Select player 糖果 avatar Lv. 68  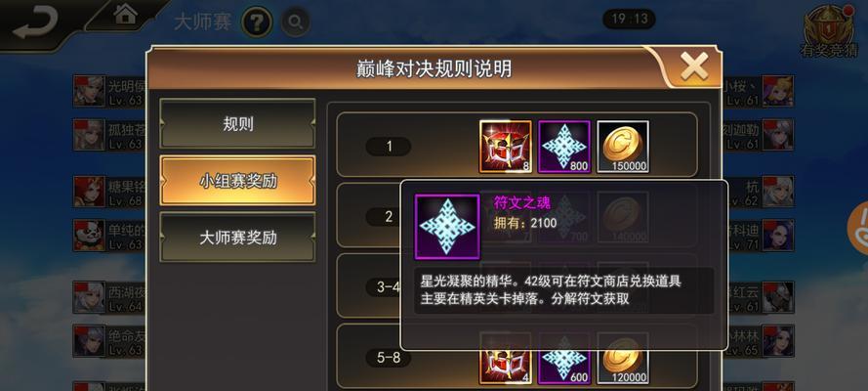coord(89,192)
